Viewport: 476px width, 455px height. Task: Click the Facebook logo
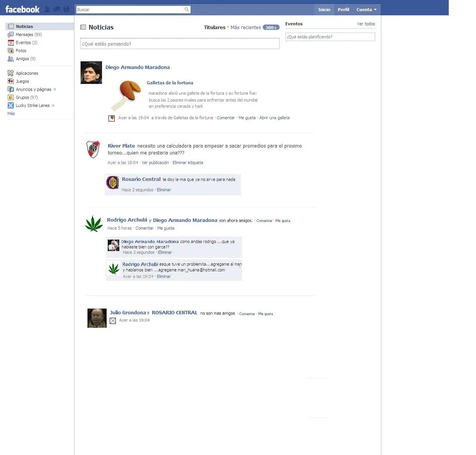coord(22,9)
